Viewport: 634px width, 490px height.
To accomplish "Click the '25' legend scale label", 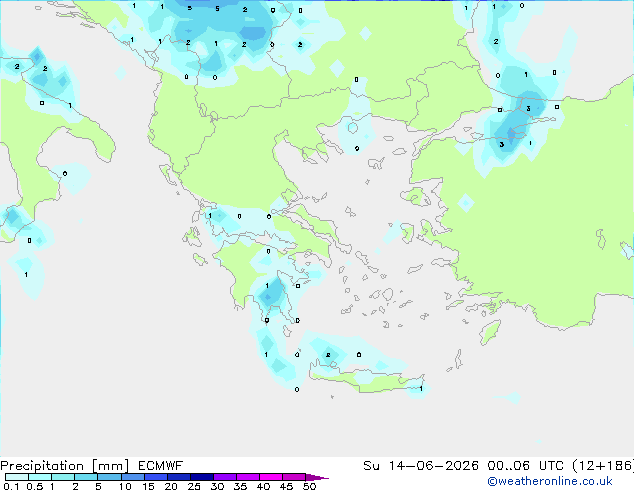I will (x=194, y=486).
